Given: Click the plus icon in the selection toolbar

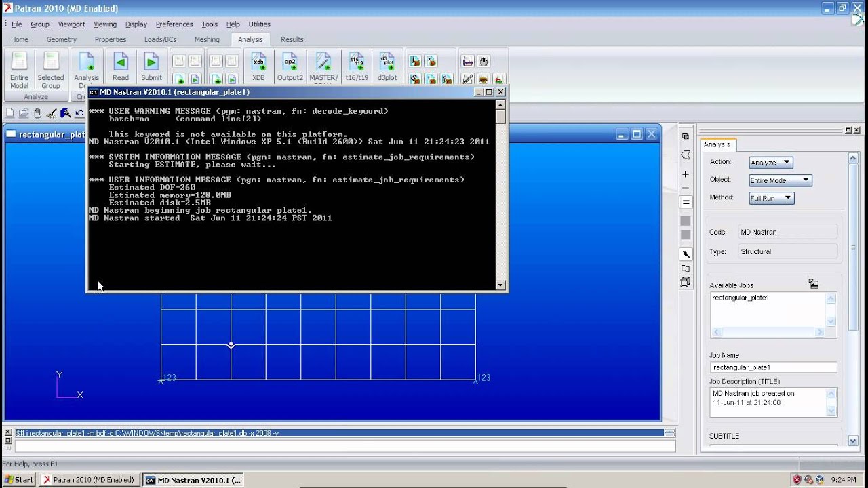Looking at the screenshot, I should (686, 174).
